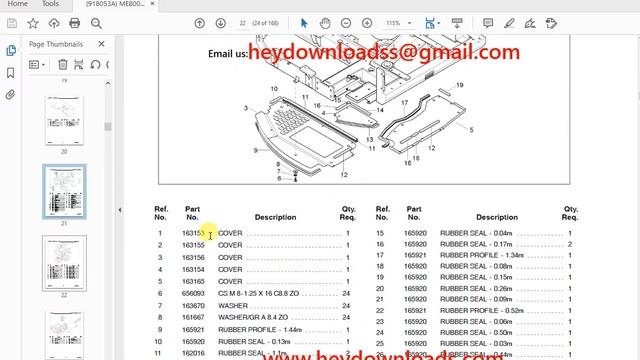The width and height of the screenshot is (640, 360).
Task: Add a comment with speech bubble icon
Action: pos(488,23)
